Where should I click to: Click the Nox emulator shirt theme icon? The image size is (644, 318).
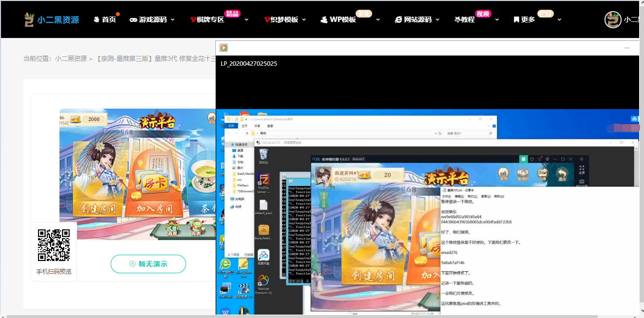pos(532,159)
